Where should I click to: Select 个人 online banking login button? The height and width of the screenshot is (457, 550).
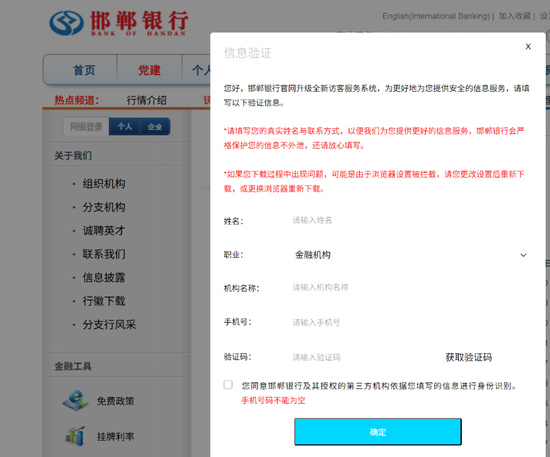(125, 127)
